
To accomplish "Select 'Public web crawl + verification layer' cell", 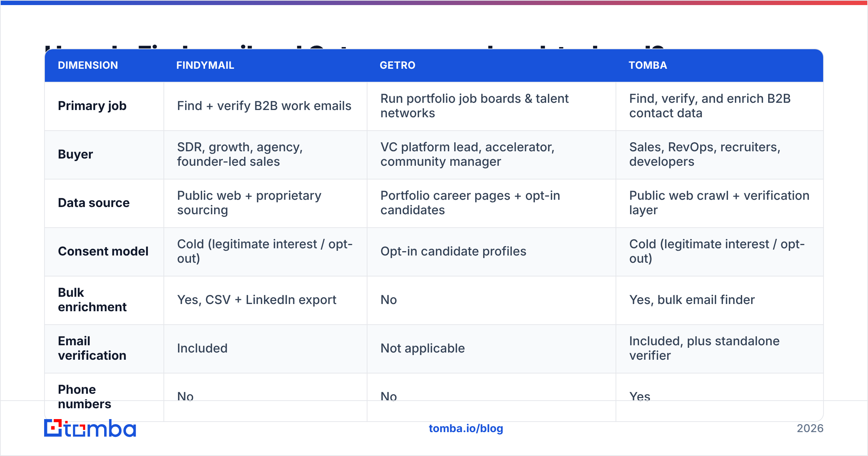I will pyautogui.click(x=719, y=203).
